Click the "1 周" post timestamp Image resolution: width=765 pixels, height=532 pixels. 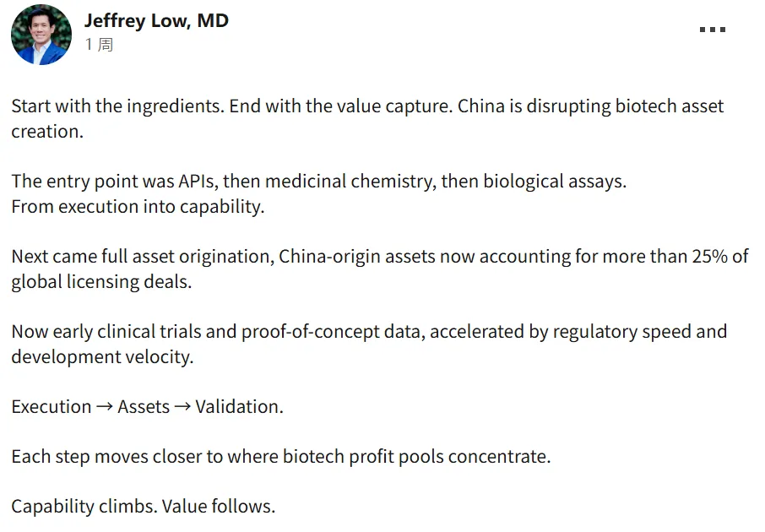(99, 45)
